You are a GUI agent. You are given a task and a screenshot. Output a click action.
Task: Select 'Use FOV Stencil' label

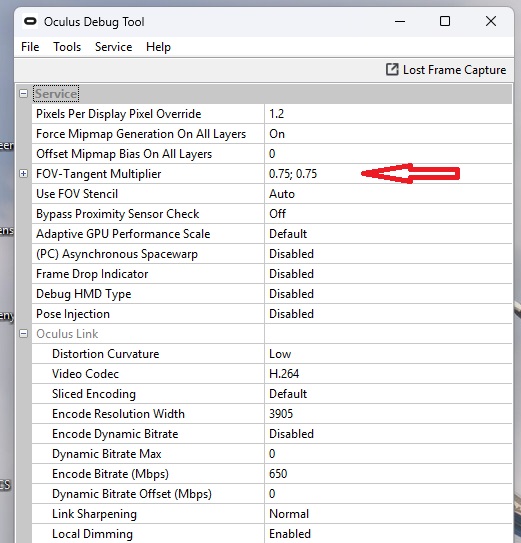coord(77,194)
